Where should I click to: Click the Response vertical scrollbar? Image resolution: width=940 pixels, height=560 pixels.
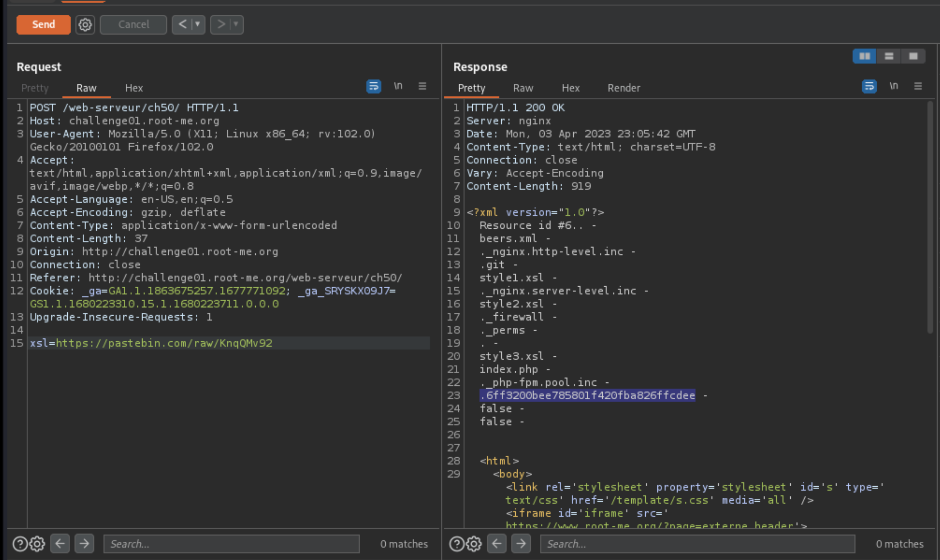tap(930, 217)
